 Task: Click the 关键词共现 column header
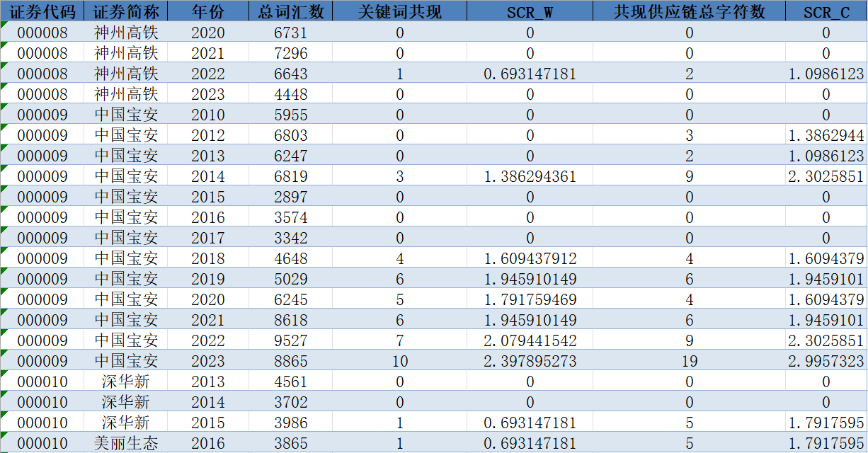[x=399, y=11]
